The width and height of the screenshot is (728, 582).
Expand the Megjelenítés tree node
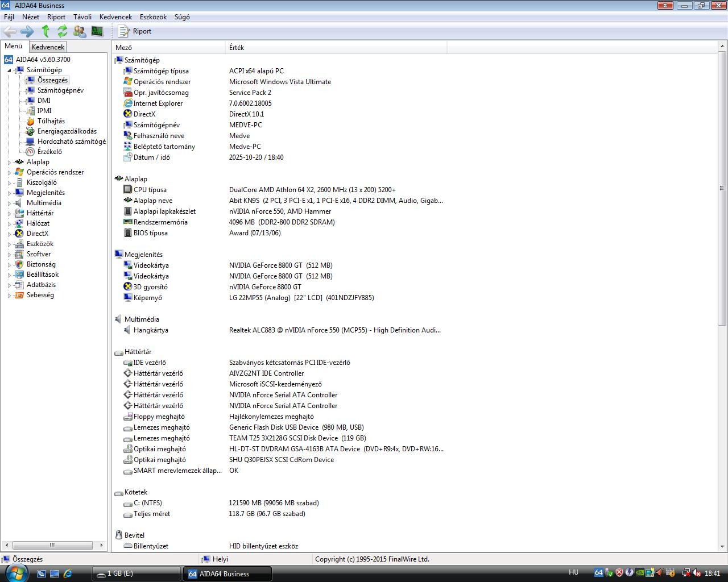click(x=9, y=193)
